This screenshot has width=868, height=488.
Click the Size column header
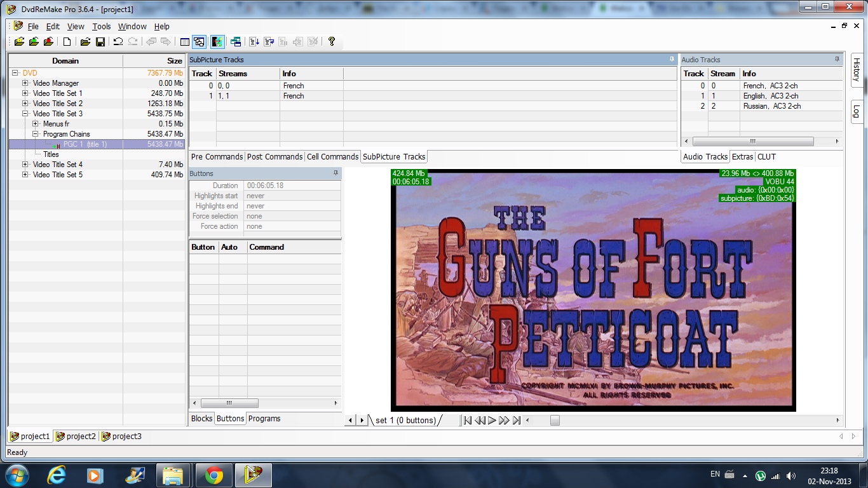[154, 61]
